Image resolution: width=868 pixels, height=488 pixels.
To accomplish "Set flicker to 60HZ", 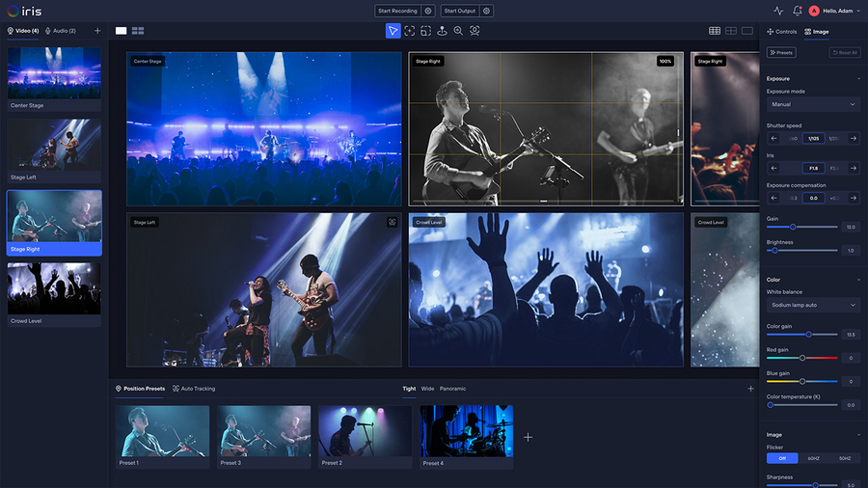I will point(813,458).
